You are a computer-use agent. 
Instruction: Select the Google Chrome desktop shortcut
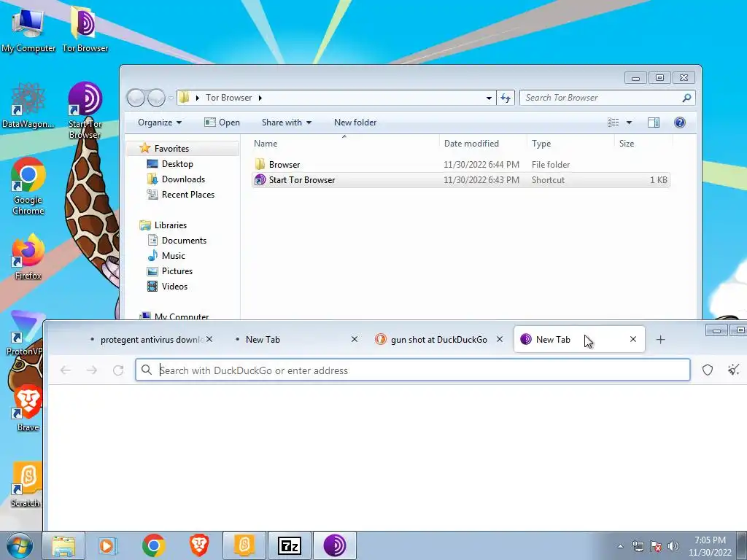pos(28,187)
